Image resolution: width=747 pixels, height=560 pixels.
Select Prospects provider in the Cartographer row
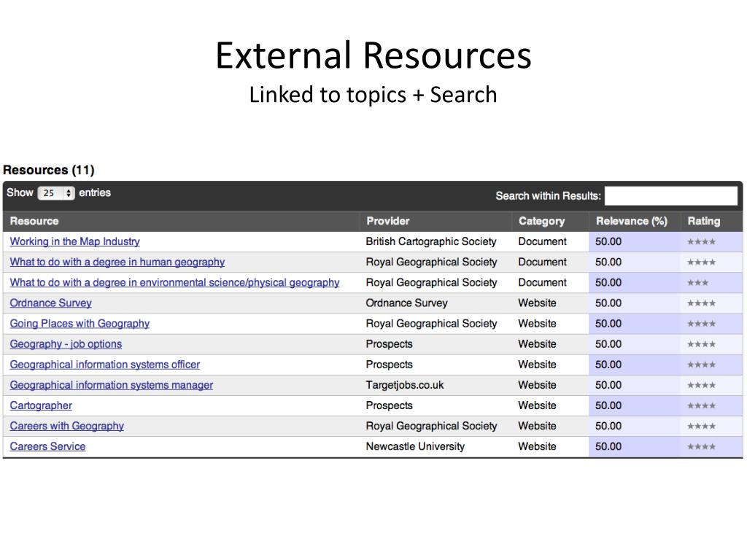coord(390,405)
